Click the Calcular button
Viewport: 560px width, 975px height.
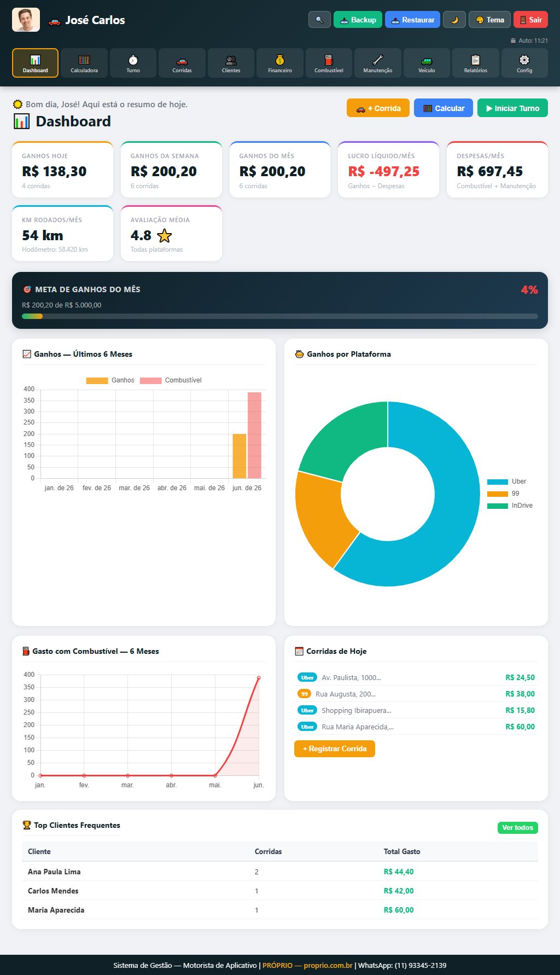tap(444, 108)
